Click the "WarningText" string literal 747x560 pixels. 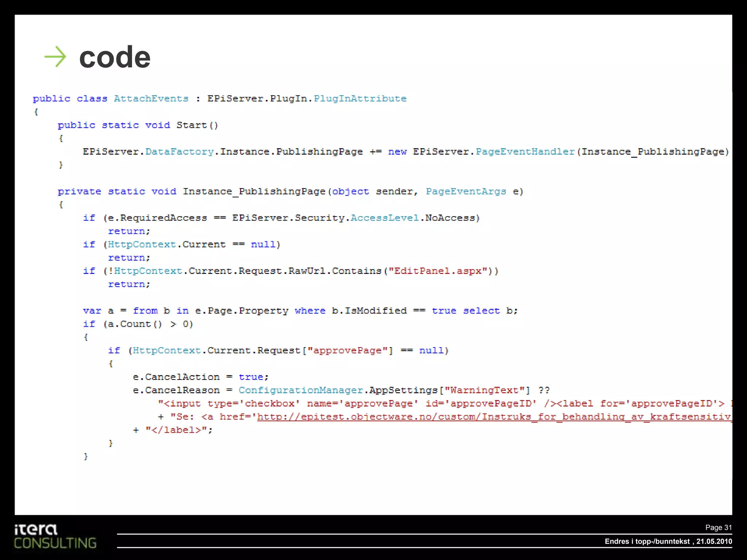pyautogui.click(x=484, y=390)
